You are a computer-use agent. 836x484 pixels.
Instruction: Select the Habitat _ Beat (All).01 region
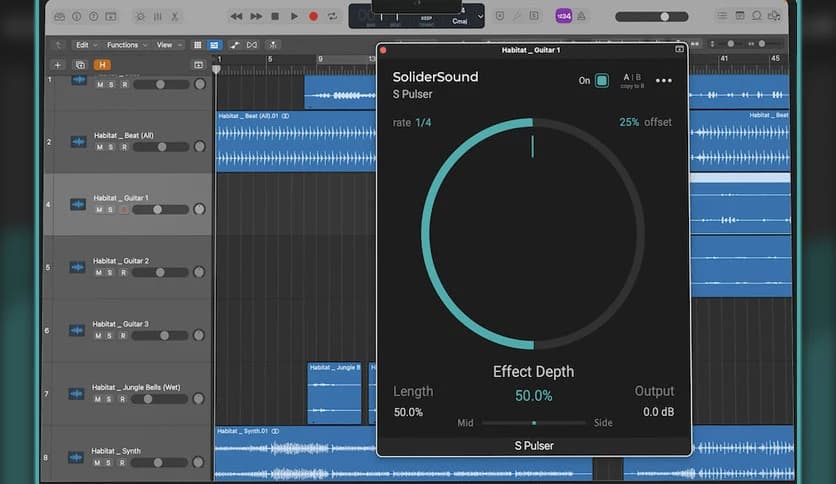(x=296, y=141)
